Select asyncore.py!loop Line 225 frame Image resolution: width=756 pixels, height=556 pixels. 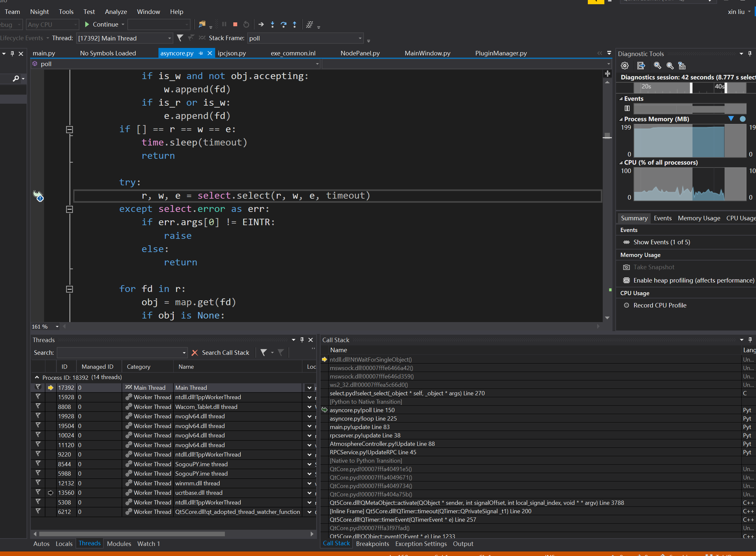pos(363,418)
